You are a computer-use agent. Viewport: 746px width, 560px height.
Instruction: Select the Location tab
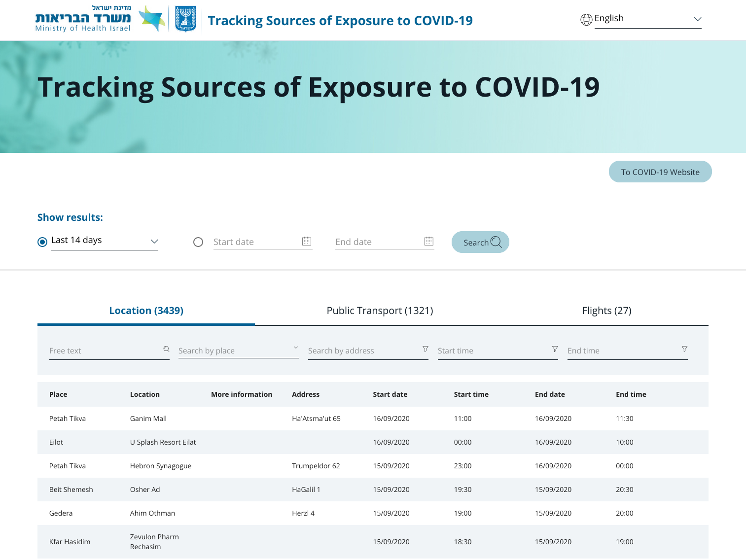[x=146, y=311]
